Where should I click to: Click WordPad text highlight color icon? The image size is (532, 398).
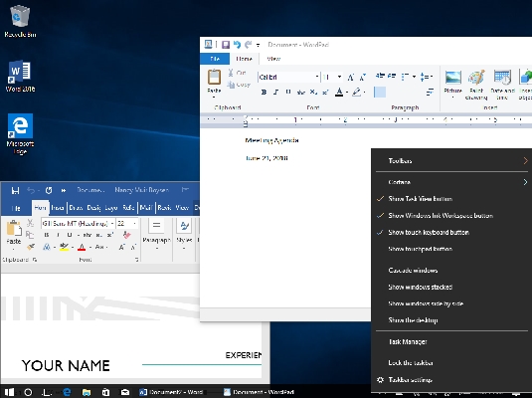click(356, 92)
